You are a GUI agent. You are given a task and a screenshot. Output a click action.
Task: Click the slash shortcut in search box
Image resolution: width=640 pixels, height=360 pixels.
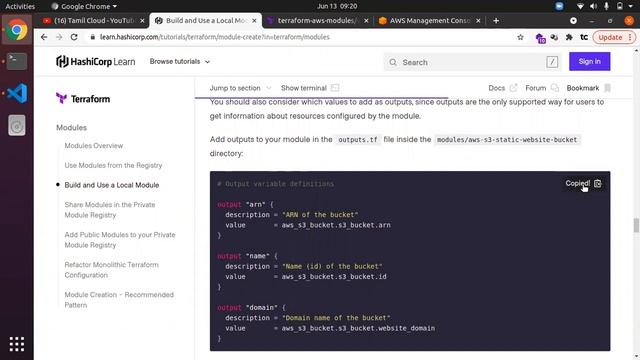click(552, 62)
